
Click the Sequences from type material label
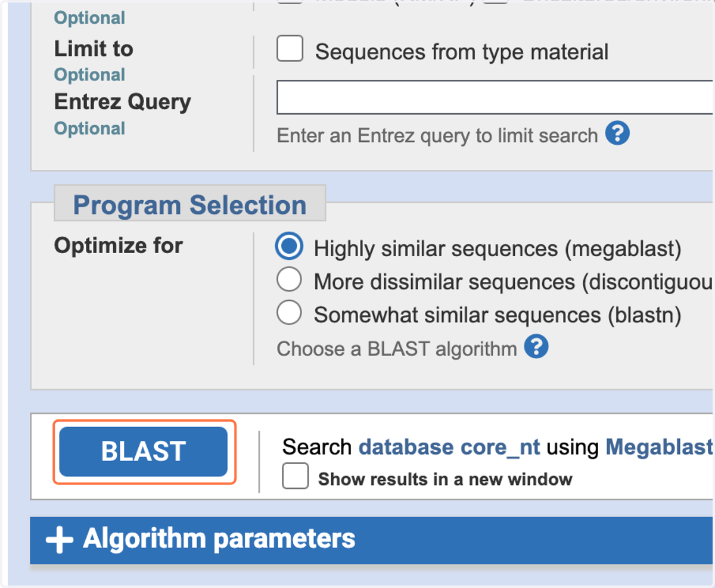pos(462,52)
